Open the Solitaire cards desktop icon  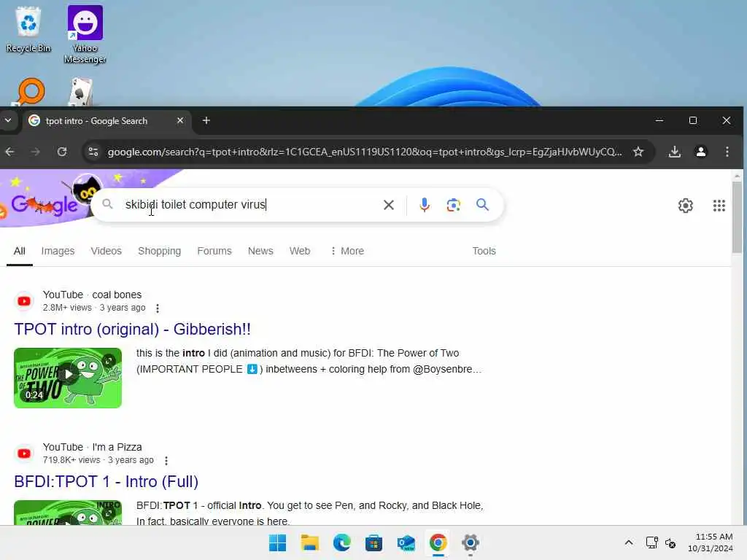click(81, 93)
